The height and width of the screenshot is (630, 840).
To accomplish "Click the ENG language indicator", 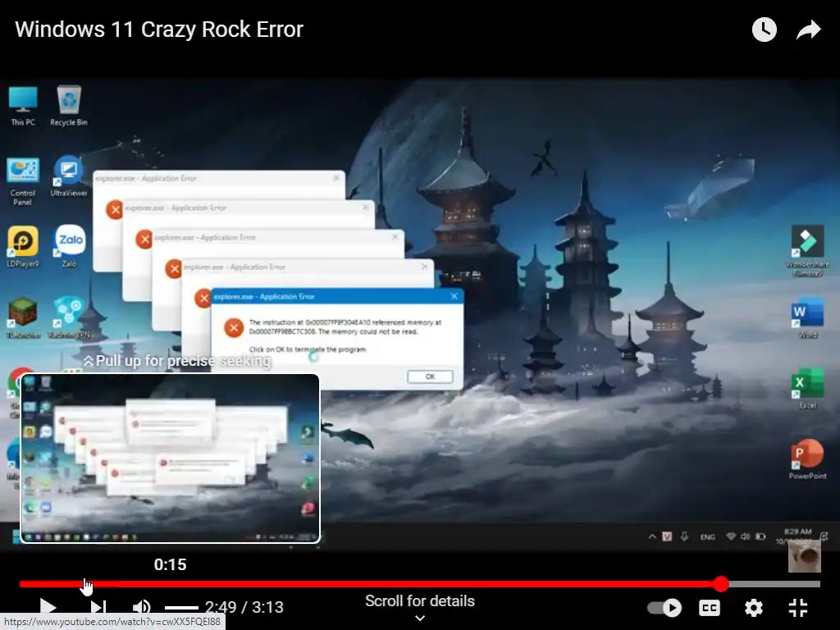I will coord(708,536).
